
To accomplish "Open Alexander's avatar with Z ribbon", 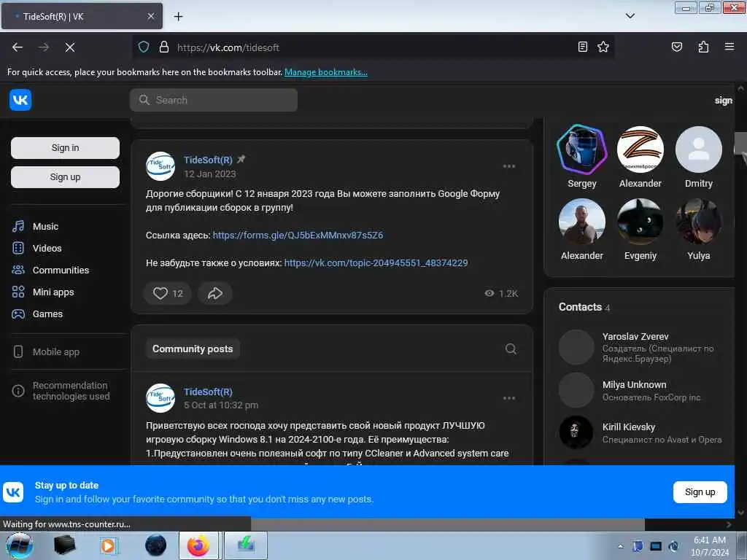I will pos(640,149).
